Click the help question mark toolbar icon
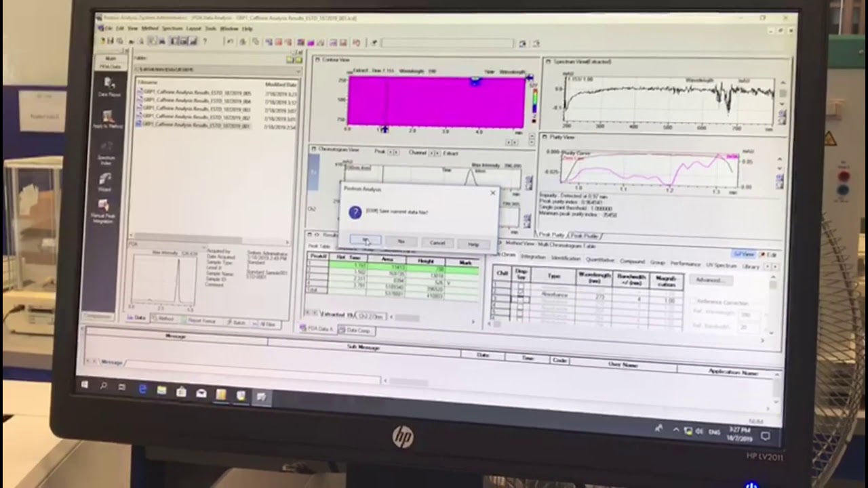Image resolution: width=868 pixels, height=488 pixels. coord(205,41)
